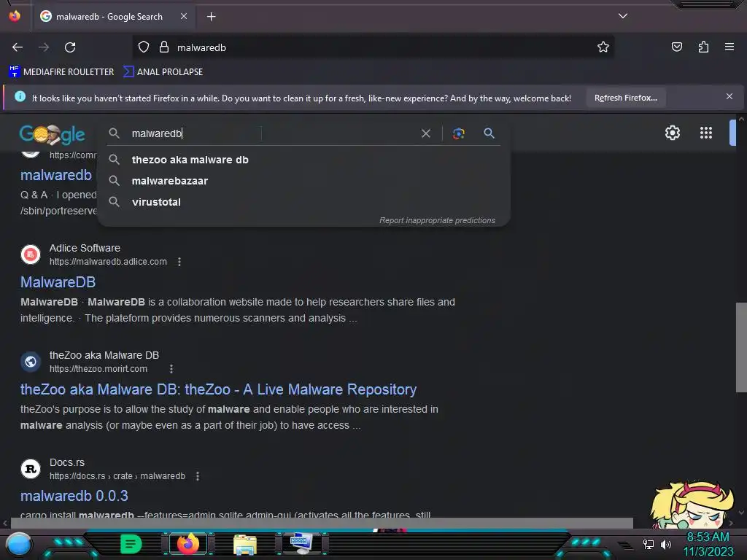
Task: Click the Refresh Firefox button
Action: coord(625,98)
